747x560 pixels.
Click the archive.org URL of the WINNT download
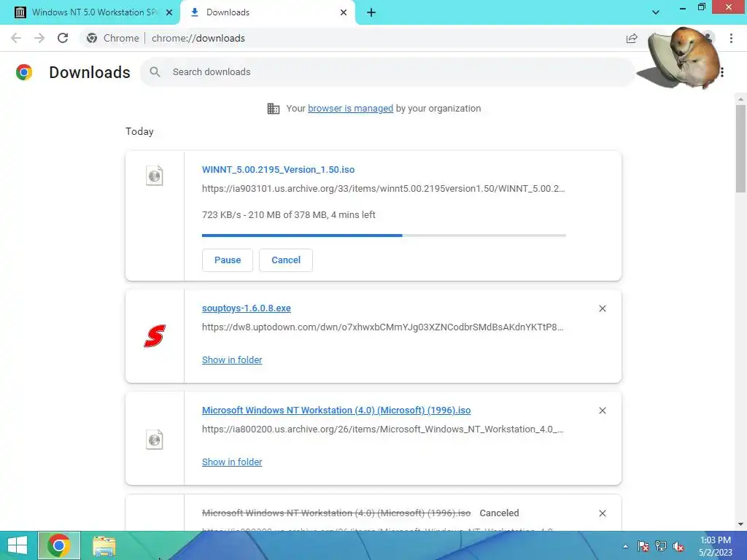[x=384, y=189]
